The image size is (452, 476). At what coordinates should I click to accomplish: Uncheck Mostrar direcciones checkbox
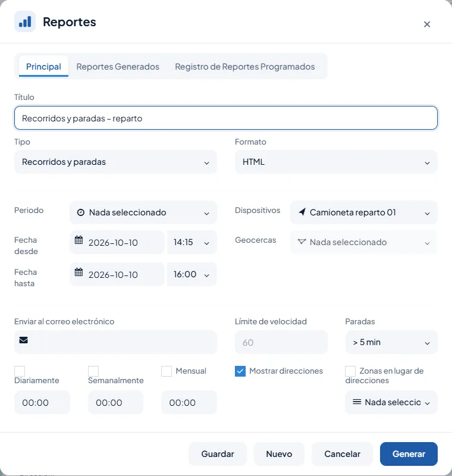point(240,371)
